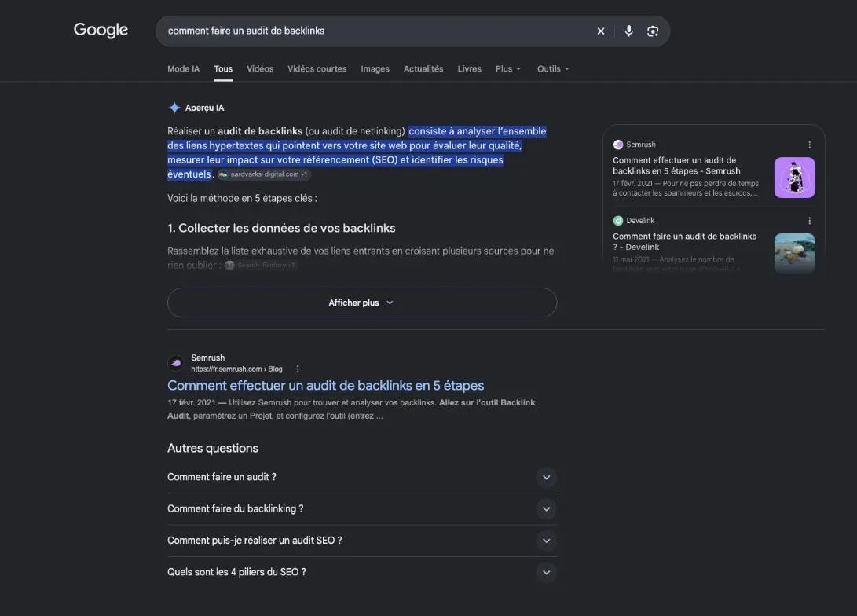
Task: Expand question Comment faire du backlinking ?
Action: point(362,509)
